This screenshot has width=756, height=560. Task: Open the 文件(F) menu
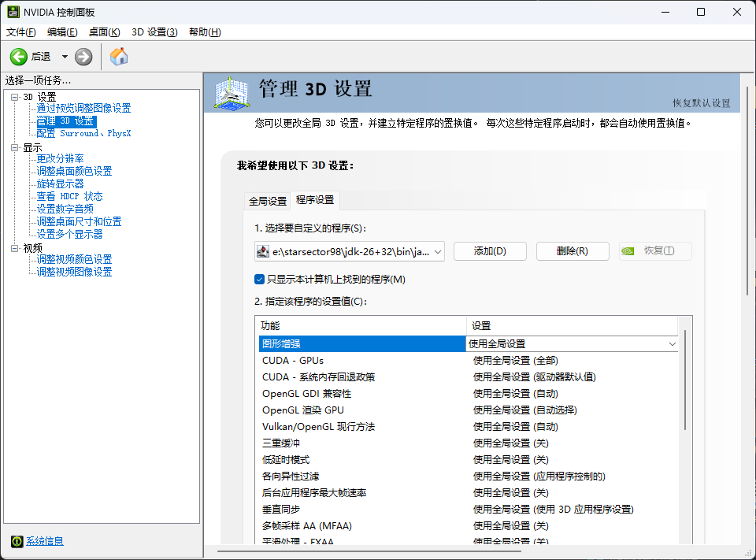[x=21, y=32]
